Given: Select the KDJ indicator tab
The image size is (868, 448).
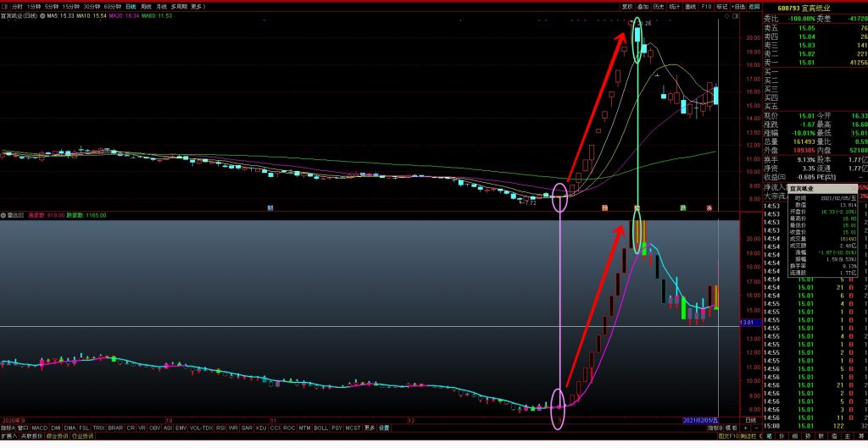Looking at the screenshot, I should (260, 429).
